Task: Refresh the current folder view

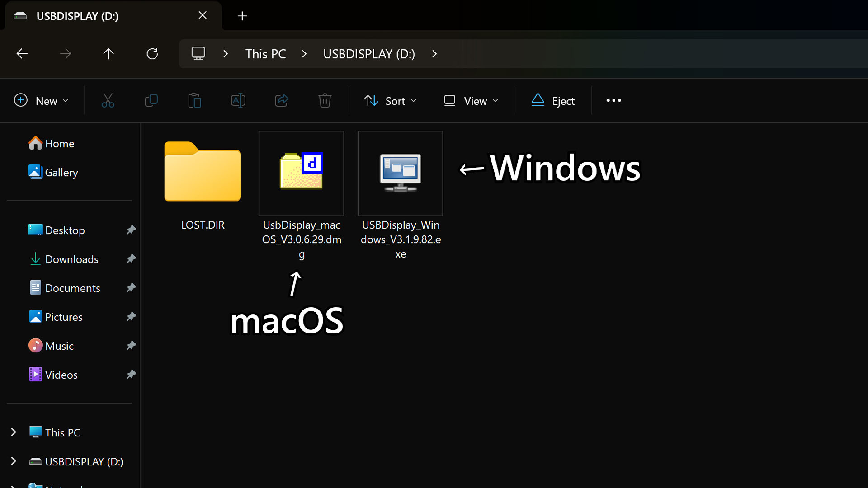Action: (x=152, y=54)
